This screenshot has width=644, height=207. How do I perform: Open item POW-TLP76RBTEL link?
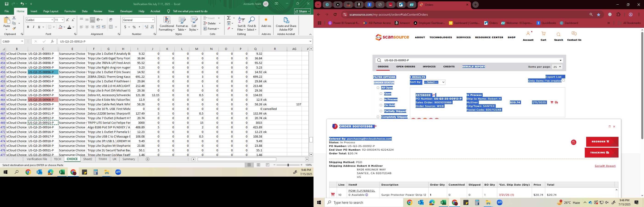point(361,191)
